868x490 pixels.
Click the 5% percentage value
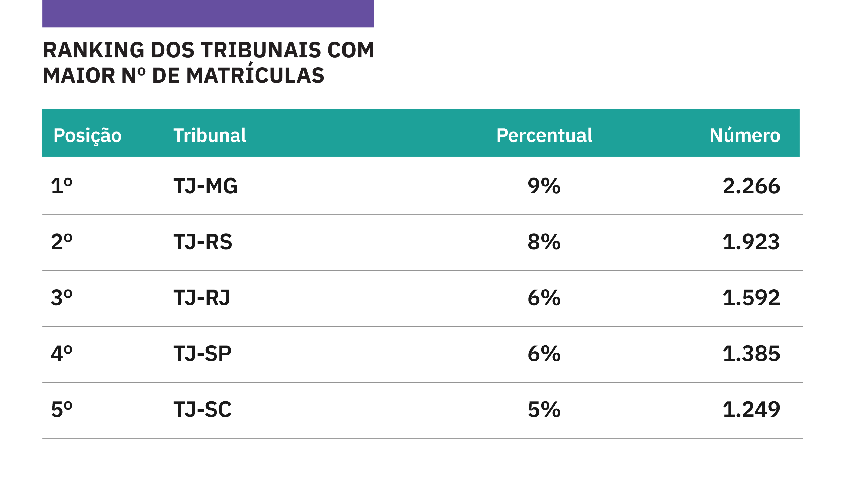pos(544,409)
